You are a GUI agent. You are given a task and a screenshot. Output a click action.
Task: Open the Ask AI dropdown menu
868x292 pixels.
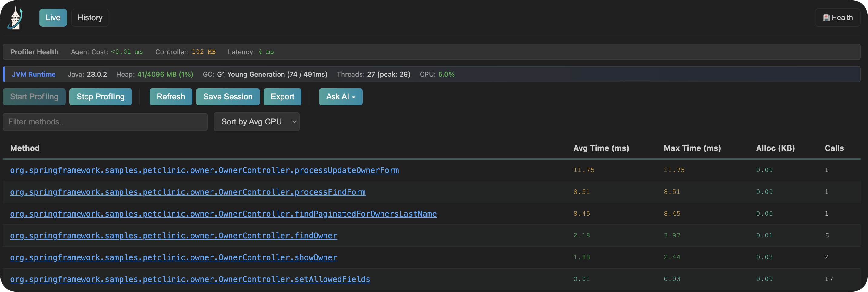[354, 97]
